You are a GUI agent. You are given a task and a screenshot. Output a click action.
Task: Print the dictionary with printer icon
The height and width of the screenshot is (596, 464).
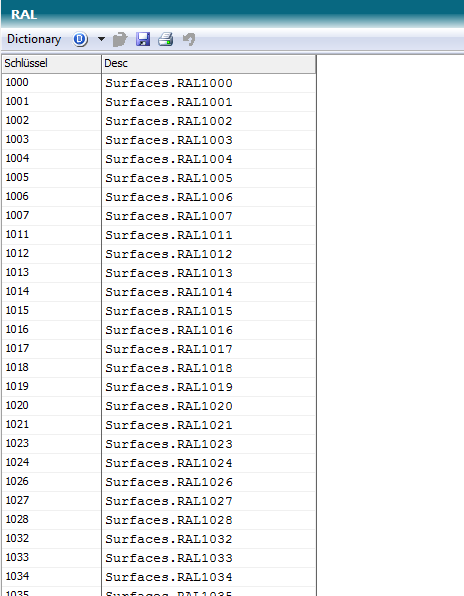(x=166, y=39)
